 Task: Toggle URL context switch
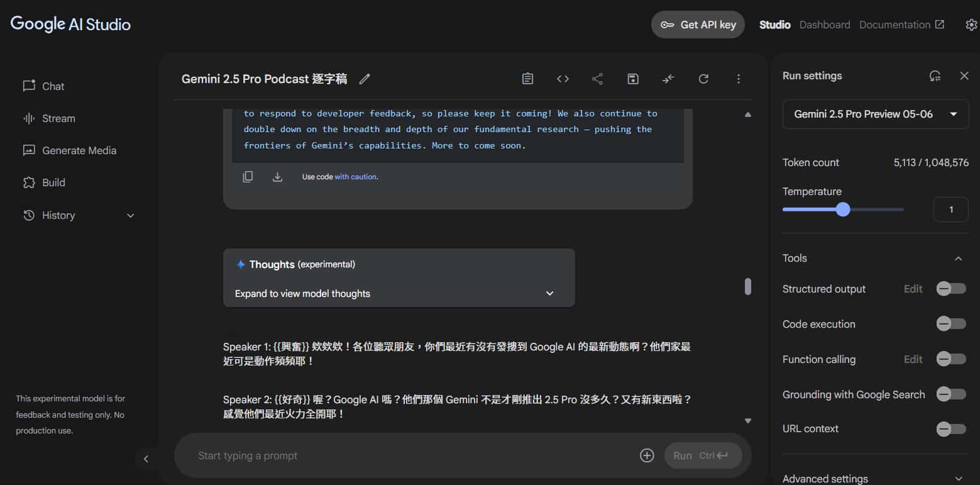[951, 429]
